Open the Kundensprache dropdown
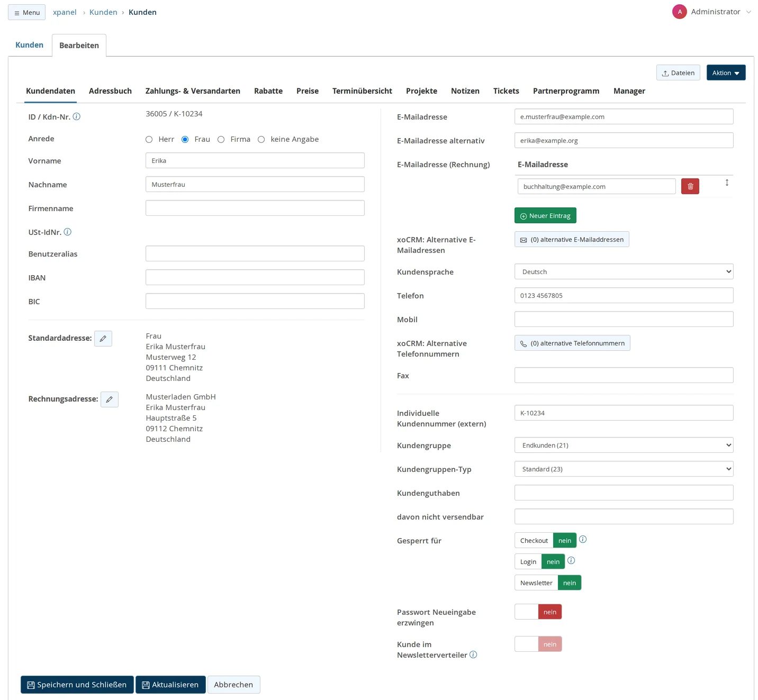The height and width of the screenshot is (700, 758). [624, 271]
